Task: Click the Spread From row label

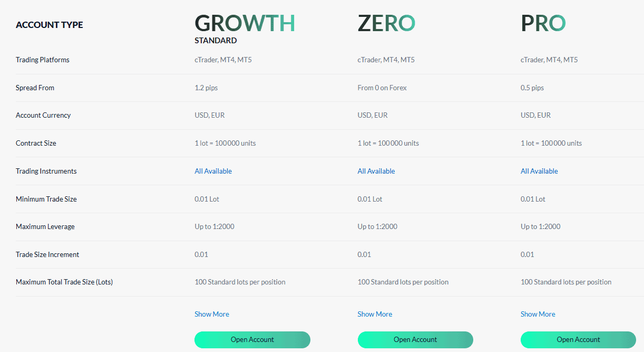Action: tap(35, 88)
